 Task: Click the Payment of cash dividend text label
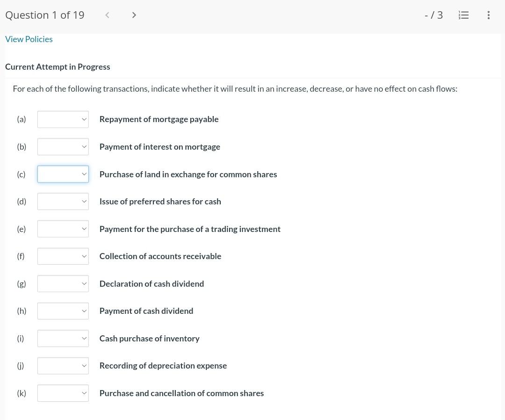pyautogui.click(x=146, y=311)
